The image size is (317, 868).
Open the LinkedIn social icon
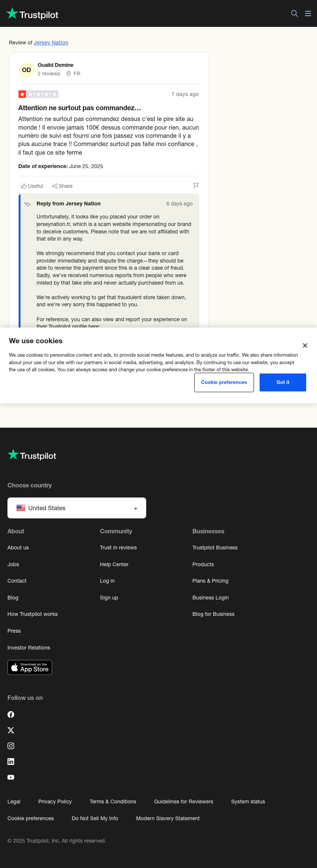pos(11,762)
